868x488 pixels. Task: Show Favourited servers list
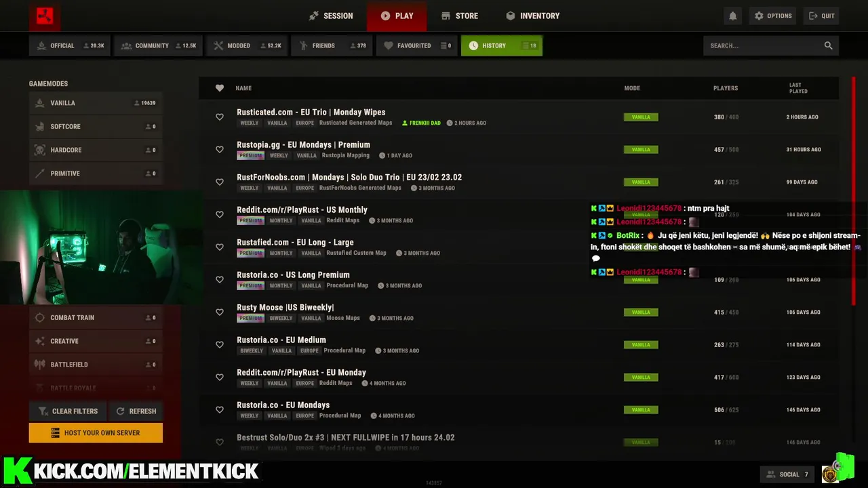(x=416, y=45)
